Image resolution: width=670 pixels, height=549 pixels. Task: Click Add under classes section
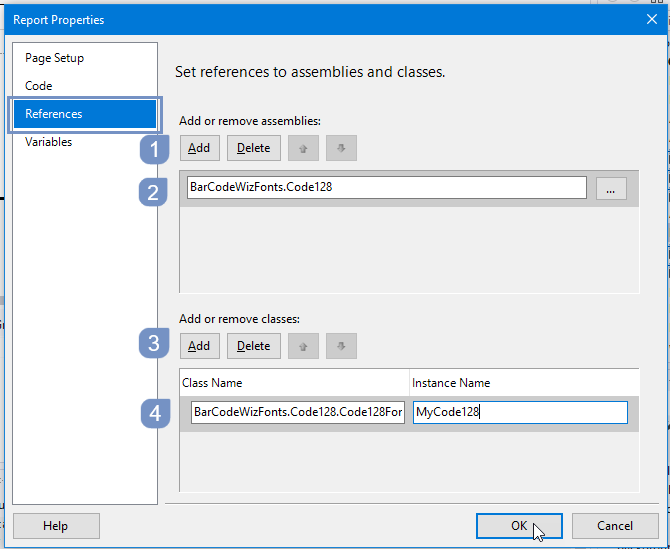pyautogui.click(x=200, y=346)
